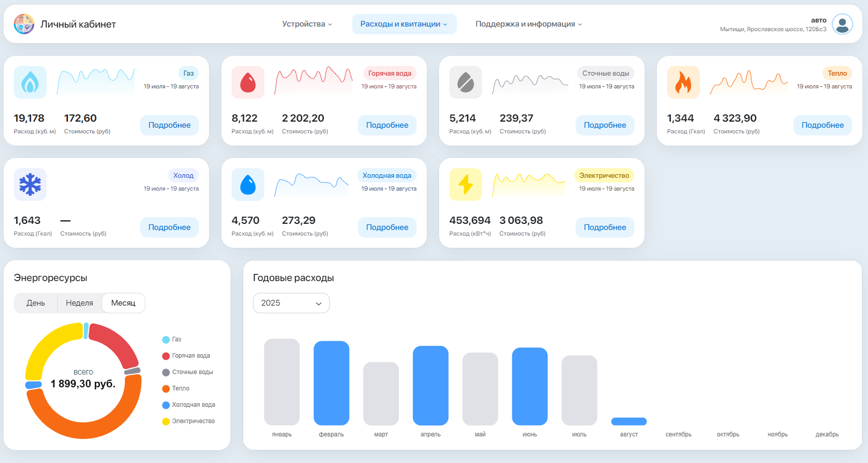Open the personal account logo icon
The image size is (868, 463).
[24, 24]
